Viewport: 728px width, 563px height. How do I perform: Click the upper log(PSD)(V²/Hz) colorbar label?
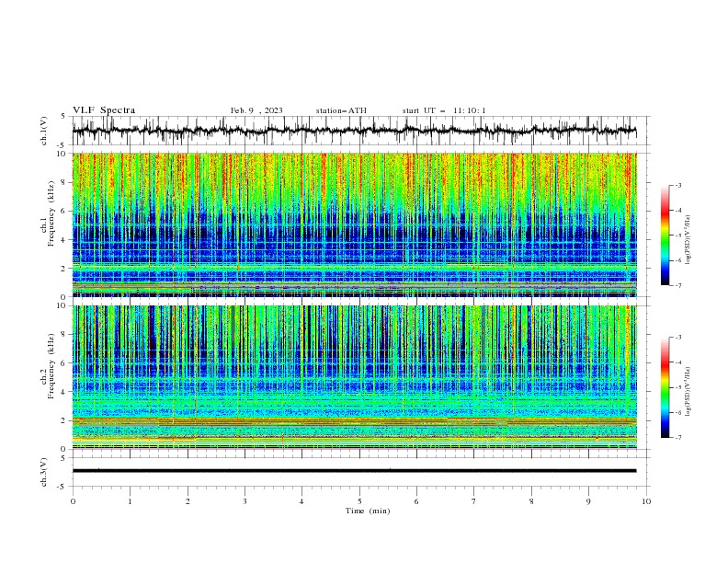point(688,240)
